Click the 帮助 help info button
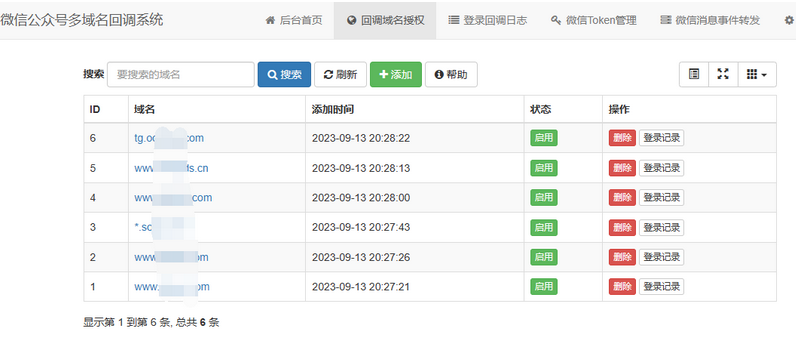This screenshot has width=796, height=362. [451, 75]
